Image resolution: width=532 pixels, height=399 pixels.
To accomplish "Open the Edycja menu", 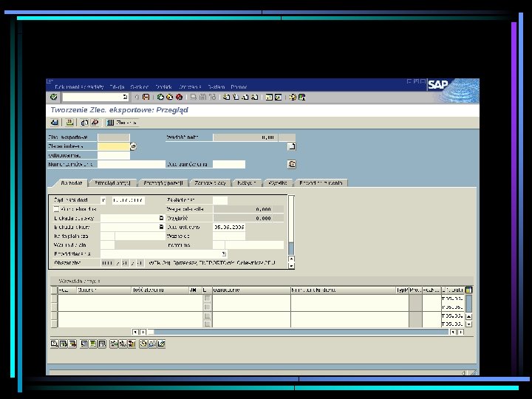I will point(117,87).
